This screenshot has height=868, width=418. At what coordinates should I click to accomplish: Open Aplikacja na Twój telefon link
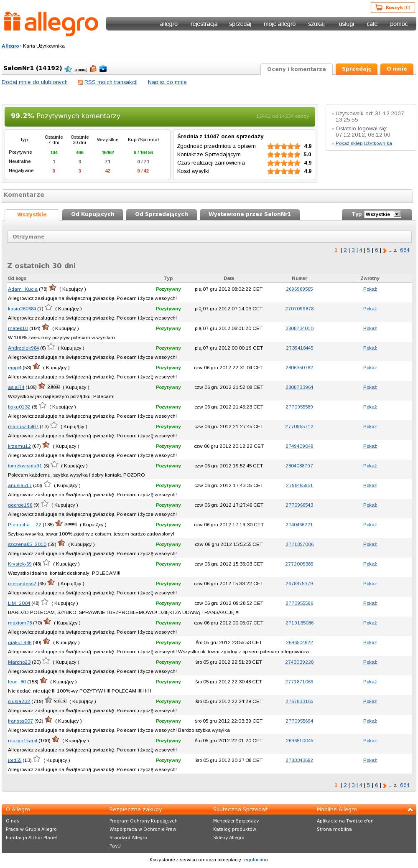pyautogui.click(x=345, y=821)
